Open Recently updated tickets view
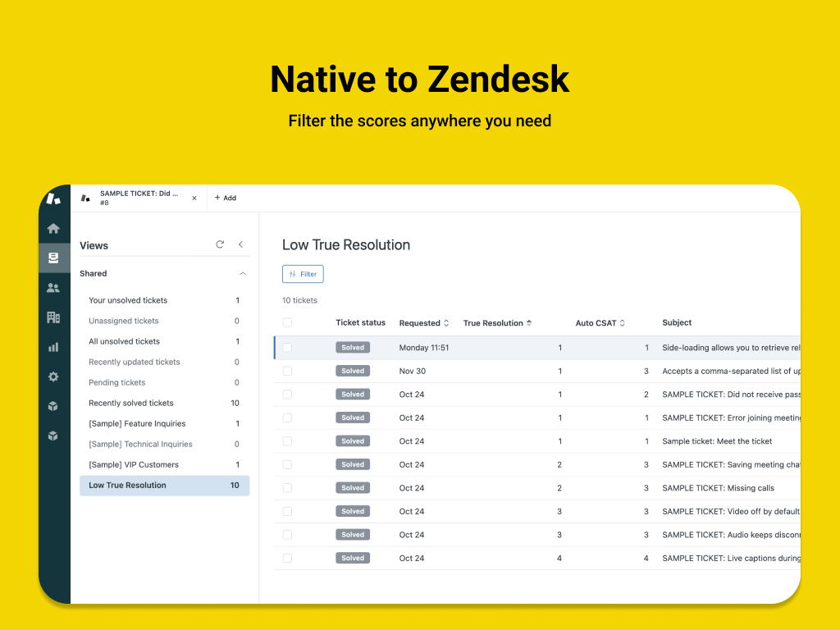 click(x=164, y=362)
